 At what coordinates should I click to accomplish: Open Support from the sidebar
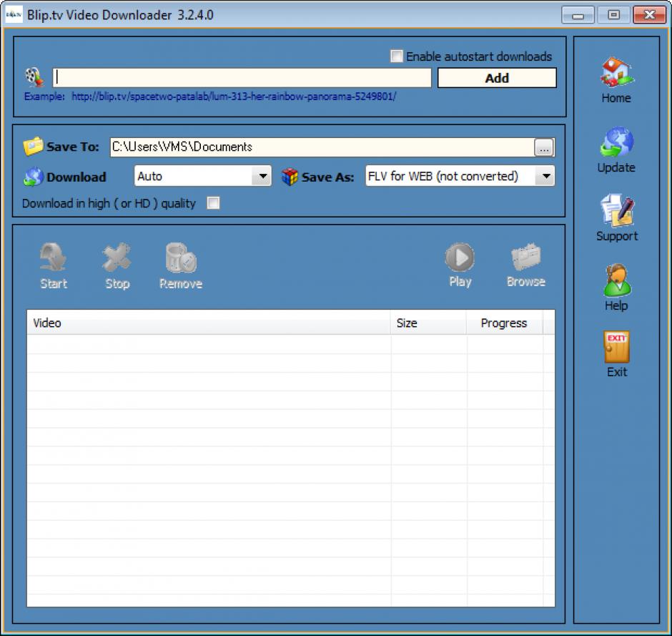pyautogui.click(x=616, y=211)
